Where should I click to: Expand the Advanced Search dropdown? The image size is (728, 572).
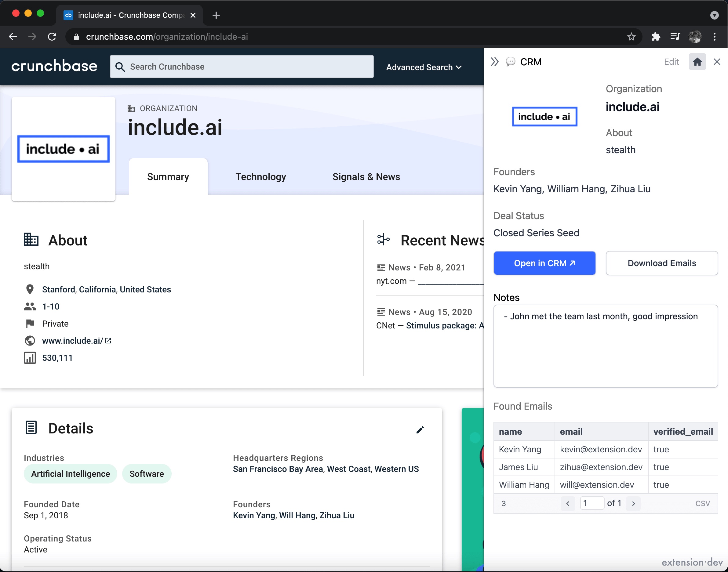pos(424,67)
